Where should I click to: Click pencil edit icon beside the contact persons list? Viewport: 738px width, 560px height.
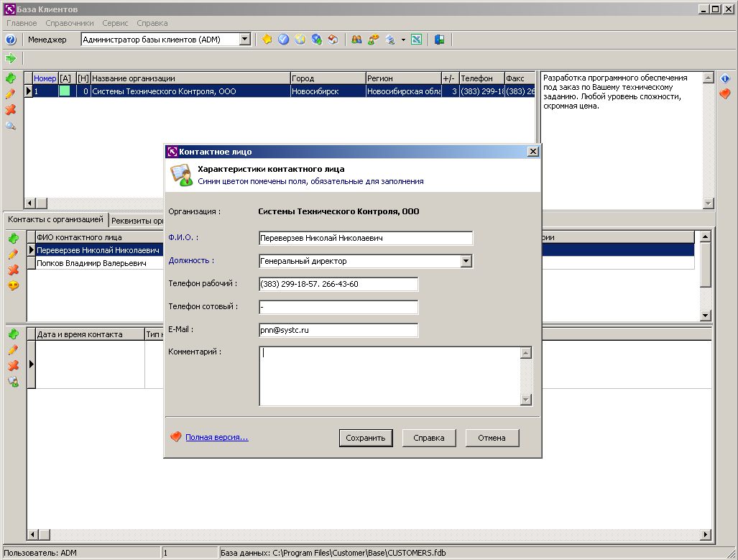[13, 254]
